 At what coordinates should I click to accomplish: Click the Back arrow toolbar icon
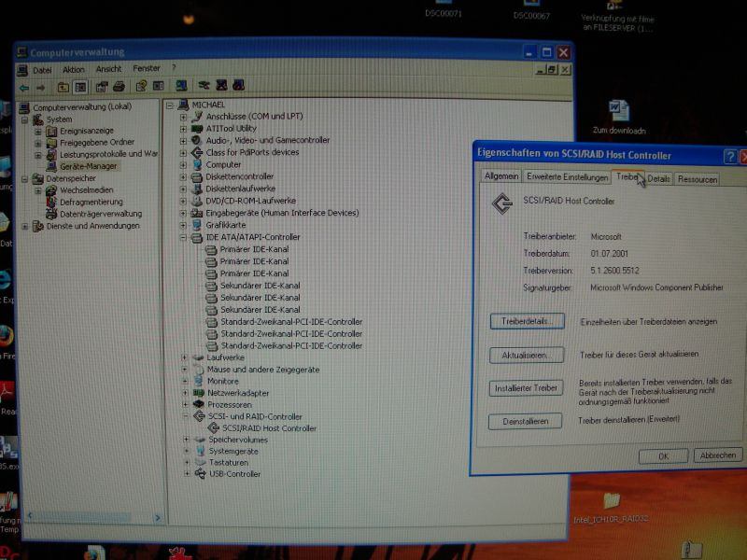tap(24, 88)
